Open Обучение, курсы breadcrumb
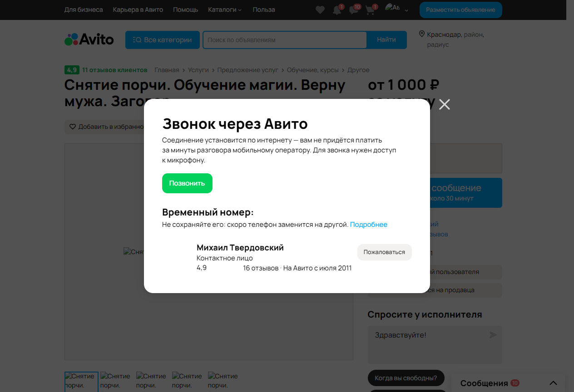 (x=312, y=70)
